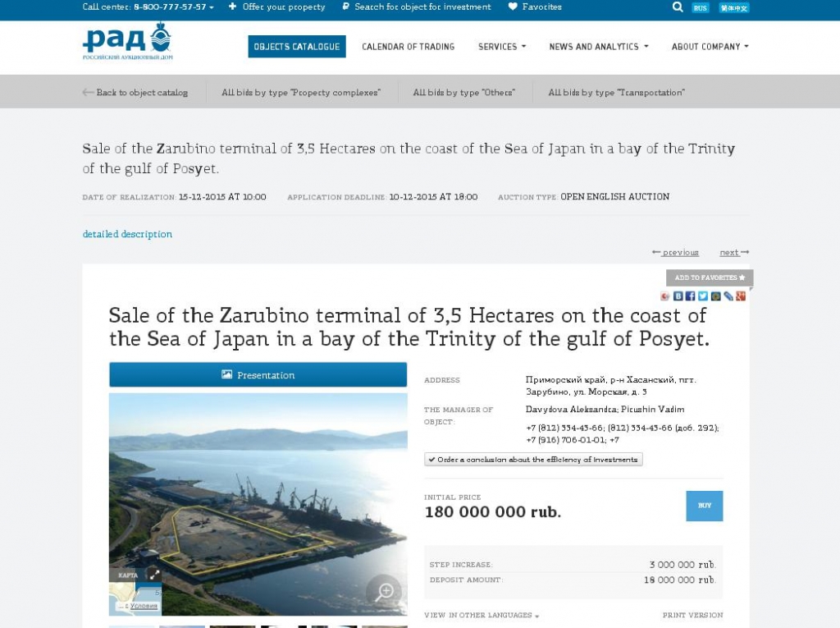Share via Twitter bird icon

[703, 296]
